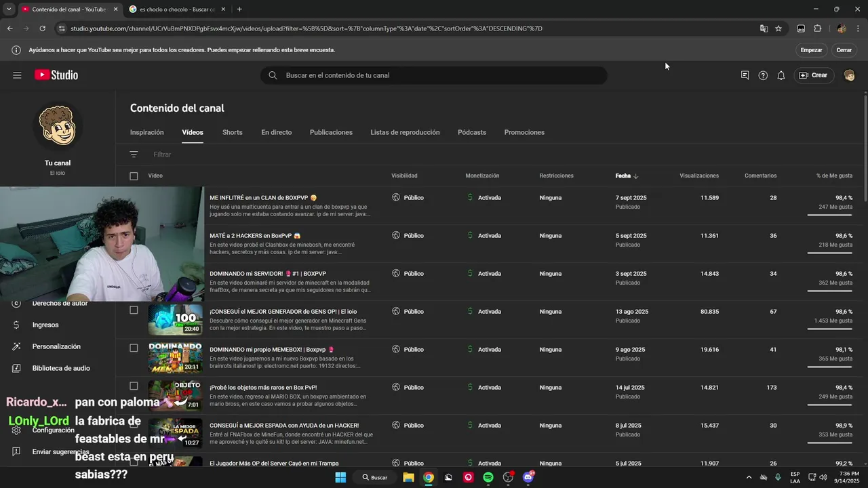868x488 pixels.
Task: Open the Promociones tab
Action: [x=524, y=132]
